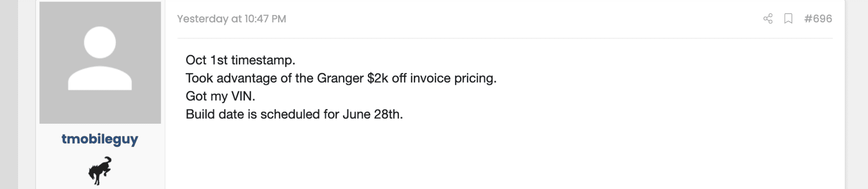Click the "Oct 1st" date text
Image resolution: width=868 pixels, height=189 pixels.
pyautogui.click(x=206, y=60)
